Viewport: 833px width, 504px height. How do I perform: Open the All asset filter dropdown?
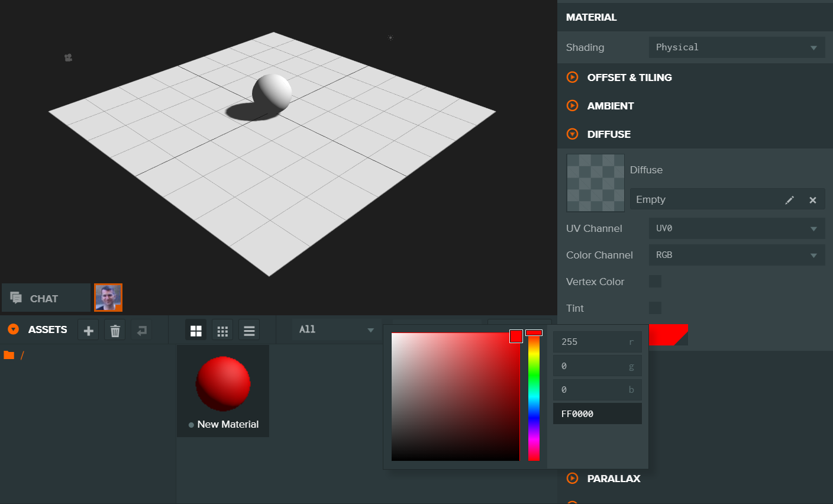pos(336,329)
